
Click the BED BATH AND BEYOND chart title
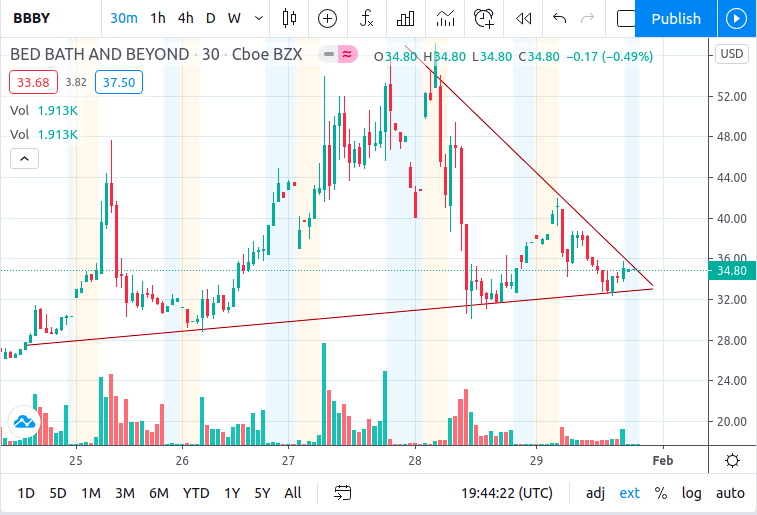99,54
